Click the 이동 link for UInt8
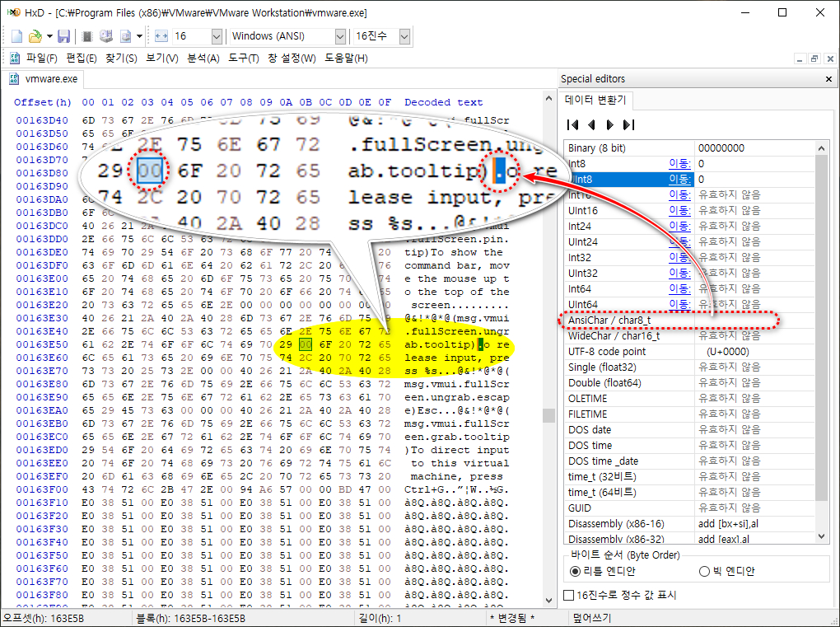Image resolution: width=840 pixels, height=627 pixels. pyautogui.click(x=679, y=179)
